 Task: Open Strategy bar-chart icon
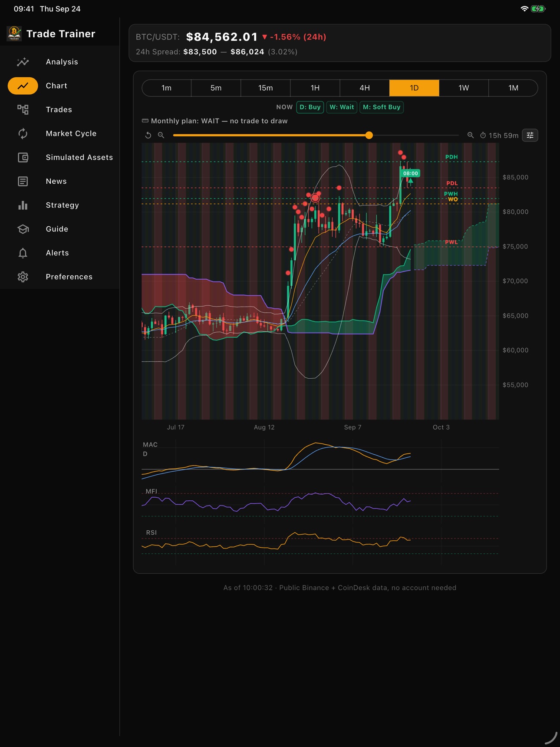click(23, 205)
